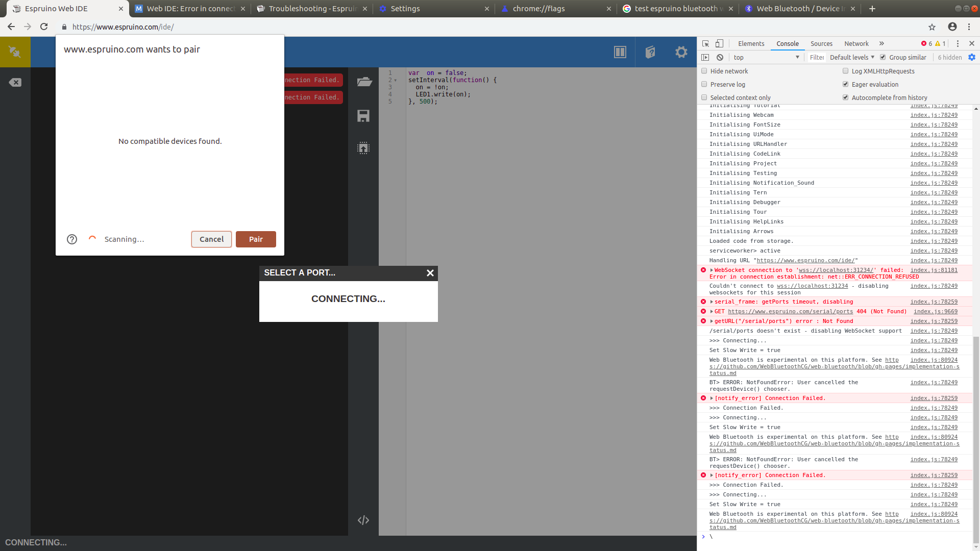Open a new browser tab
Image resolution: width=980 pixels, height=551 pixels.
click(872, 9)
